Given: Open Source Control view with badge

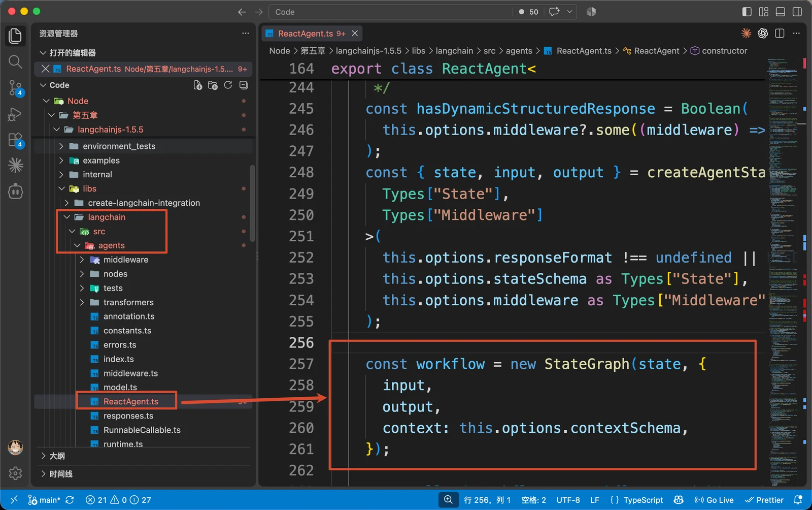Looking at the screenshot, I should pyautogui.click(x=15, y=88).
